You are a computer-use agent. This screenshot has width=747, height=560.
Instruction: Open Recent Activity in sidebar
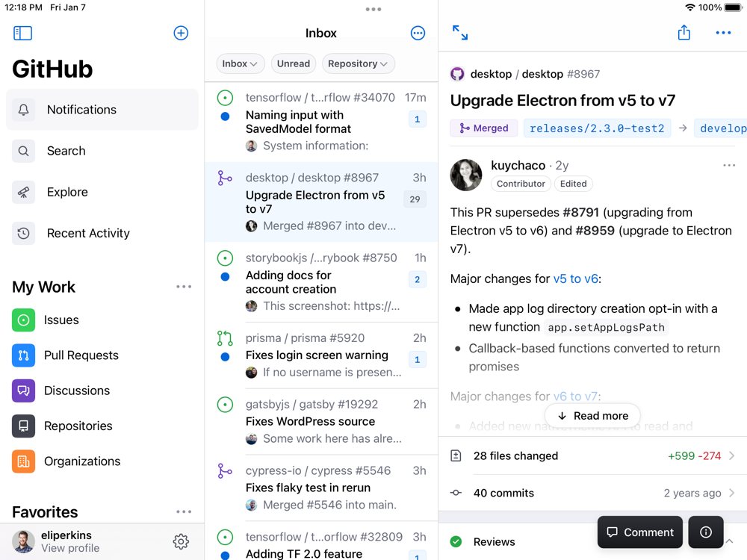pos(102,233)
